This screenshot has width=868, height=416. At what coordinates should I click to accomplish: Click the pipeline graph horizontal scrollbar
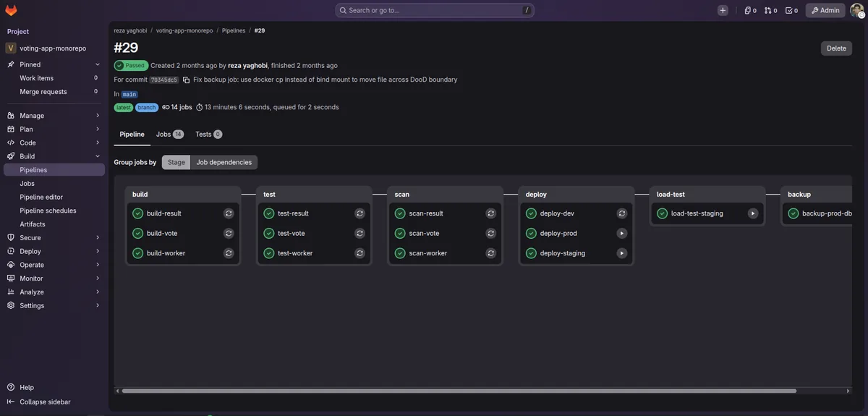(459, 391)
